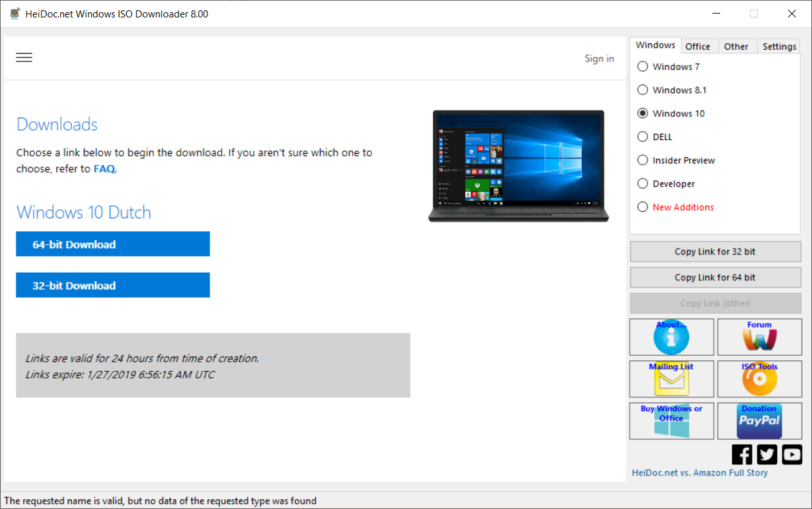This screenshot has height=509, width=812.
Task: Open the Mailing List envelope button
Action: 672,379
